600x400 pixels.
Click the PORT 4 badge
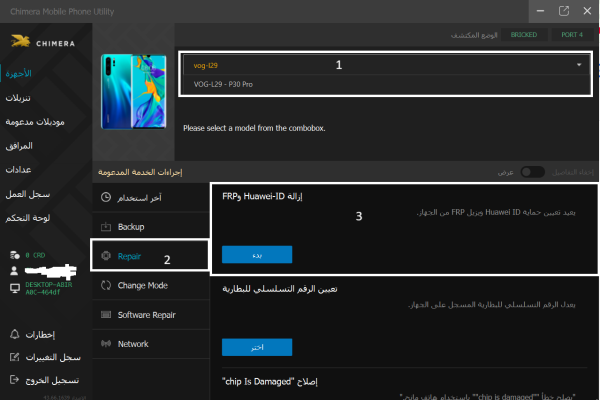click(572, 34)
